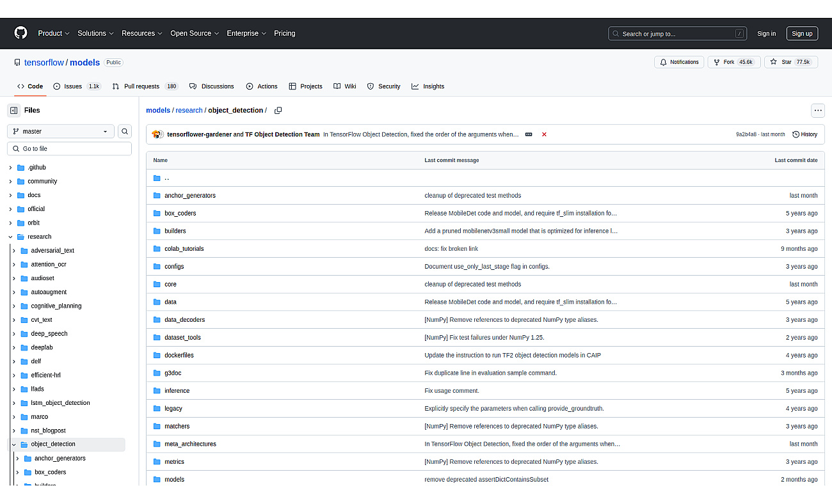Click the metrics folder icon

pyautogui.click(x=157, y=462)
